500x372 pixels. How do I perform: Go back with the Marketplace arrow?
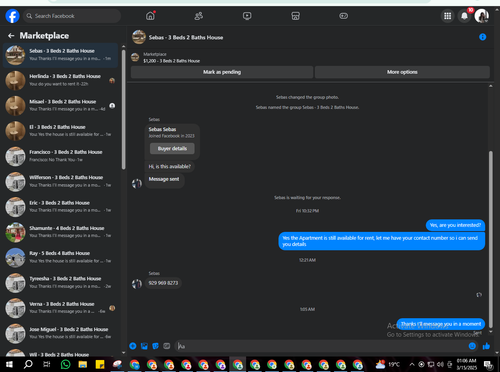11,36
